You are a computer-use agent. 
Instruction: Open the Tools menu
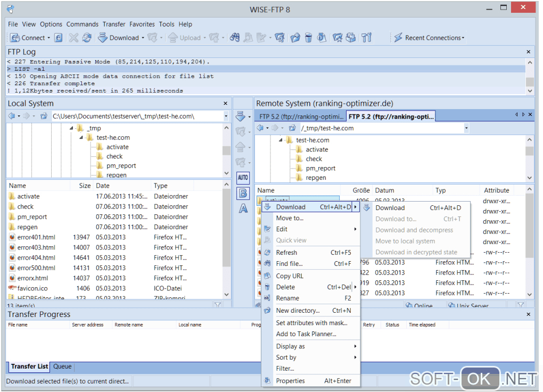click(167, 24)
